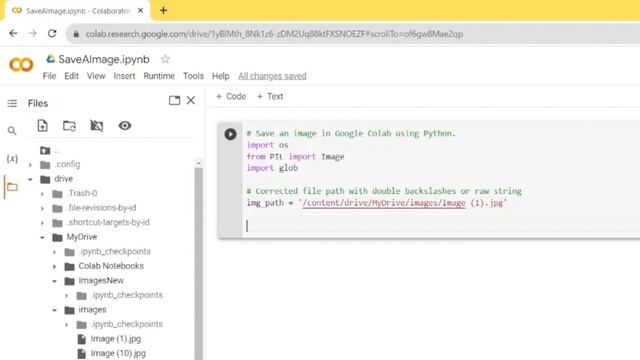Go forward in browser

tap(33, 33)
